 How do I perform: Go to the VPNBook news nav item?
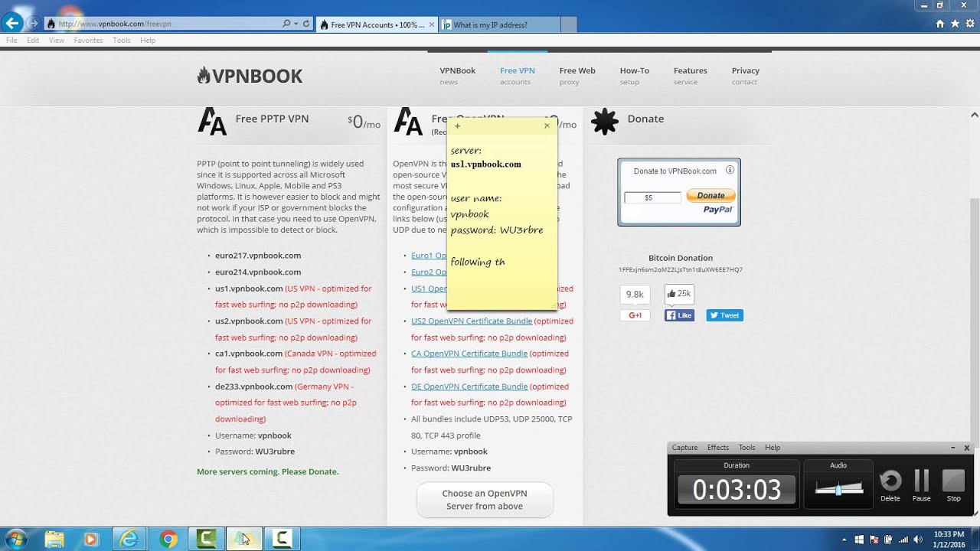click(x=457, y=76)
